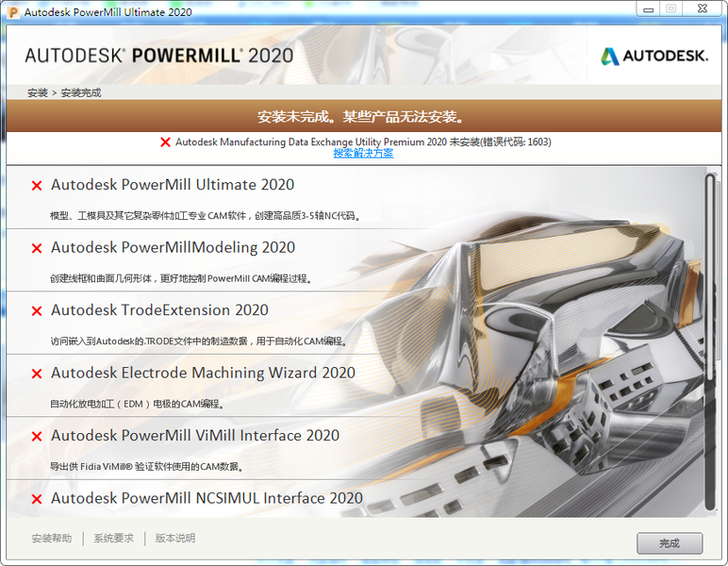Click the 完成 finish button
The height and width of the screenshot is (566, 728).
(x=669, y=543)
